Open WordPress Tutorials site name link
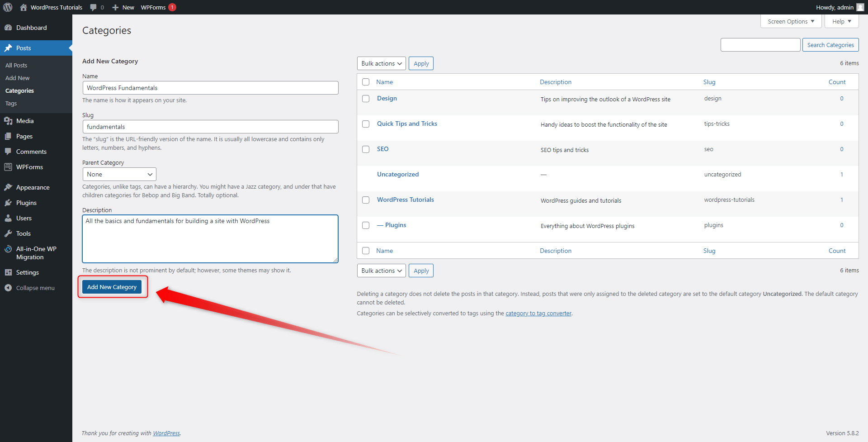The width and height of the screenshot is (868, 442). coord(56,7)
